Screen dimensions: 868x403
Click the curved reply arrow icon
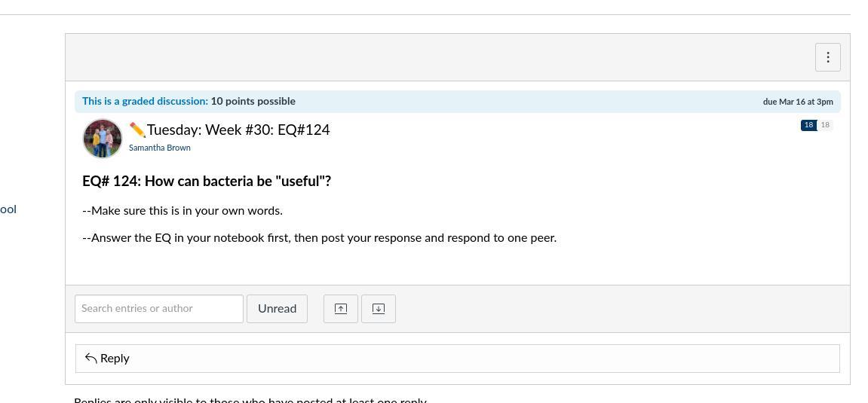tap(91, 358)
